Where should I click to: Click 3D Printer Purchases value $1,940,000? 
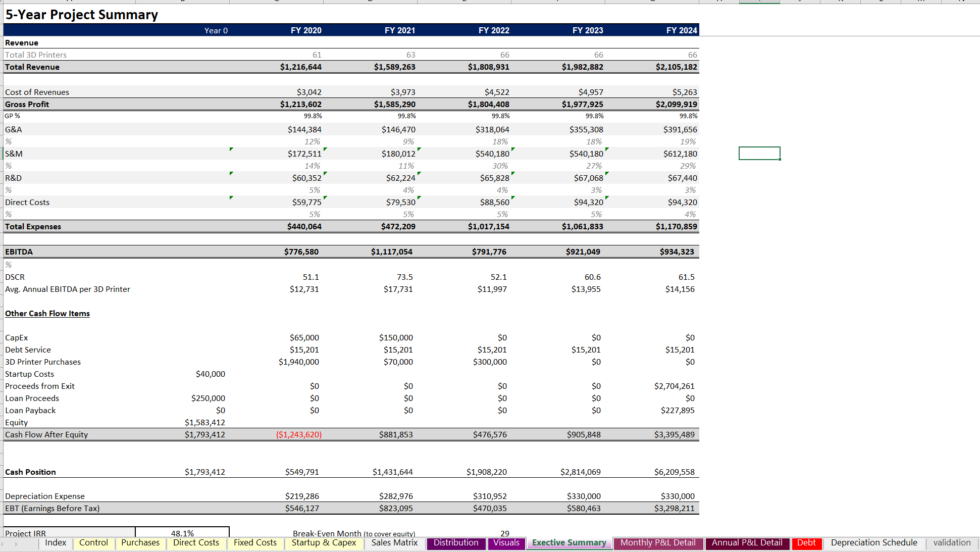pos(299,362)
